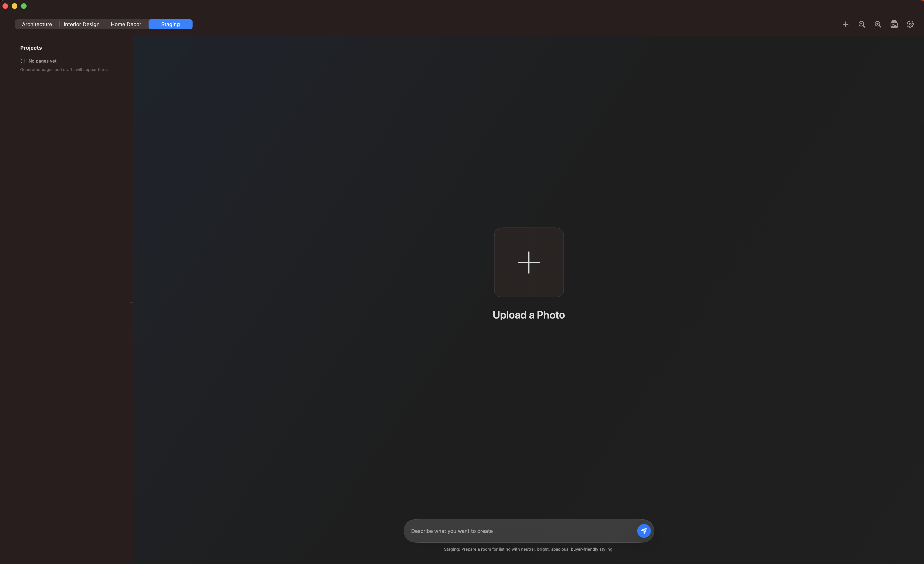Click the Projects sidebar heading
The height and width of the screenshot is (564, 924).
pyautogui.click(x=31, y=48)
